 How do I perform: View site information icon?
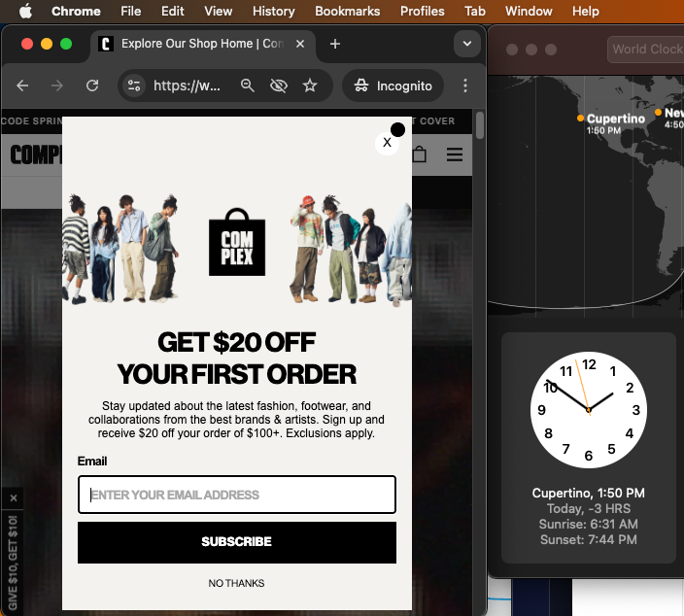[134, 86]
